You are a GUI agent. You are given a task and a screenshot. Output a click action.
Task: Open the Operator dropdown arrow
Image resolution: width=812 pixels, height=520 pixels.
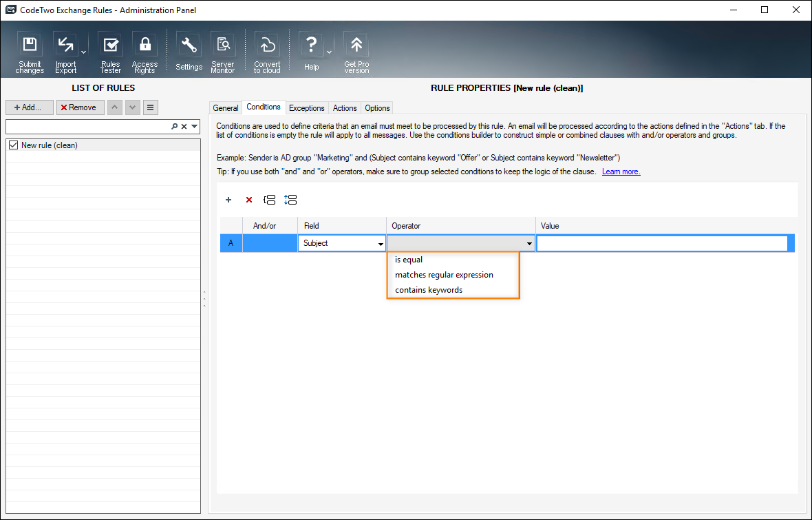tap(529, 244)
